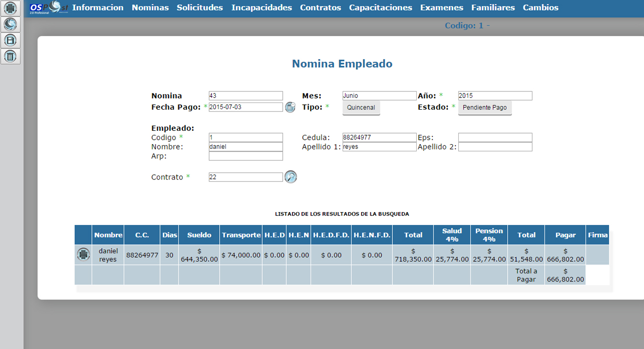Click the 'Codigo: 1 -' text under the menu
This screenshot has width=644, height=349.
467,26
